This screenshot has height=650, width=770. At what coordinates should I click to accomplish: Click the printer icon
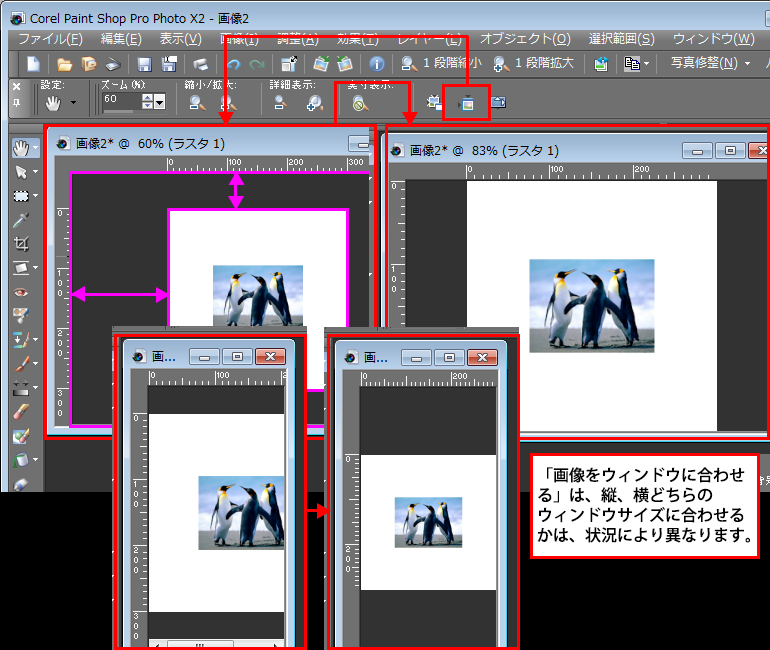(200, 64)
